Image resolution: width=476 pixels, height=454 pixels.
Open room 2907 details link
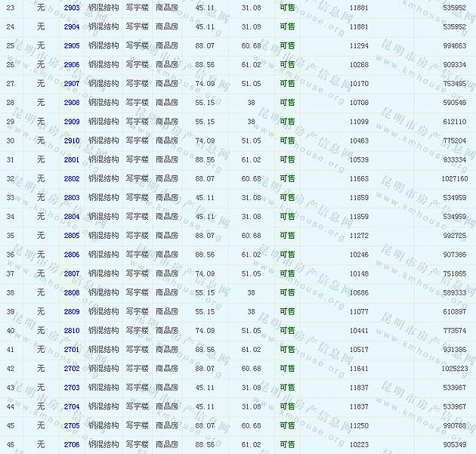pos(72,83)
